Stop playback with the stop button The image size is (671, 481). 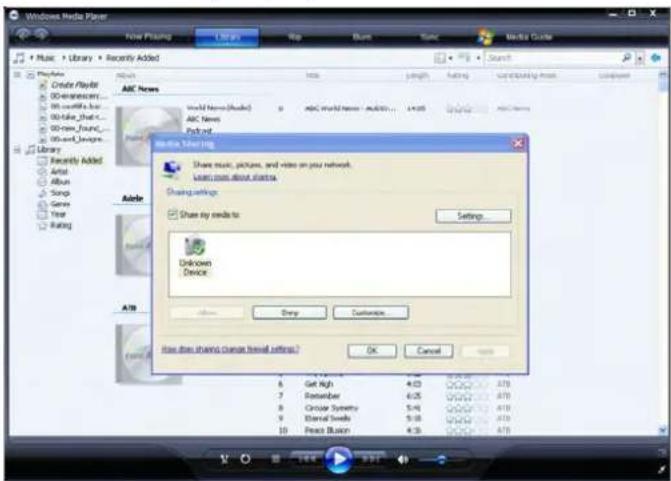(x=276, y=459)
